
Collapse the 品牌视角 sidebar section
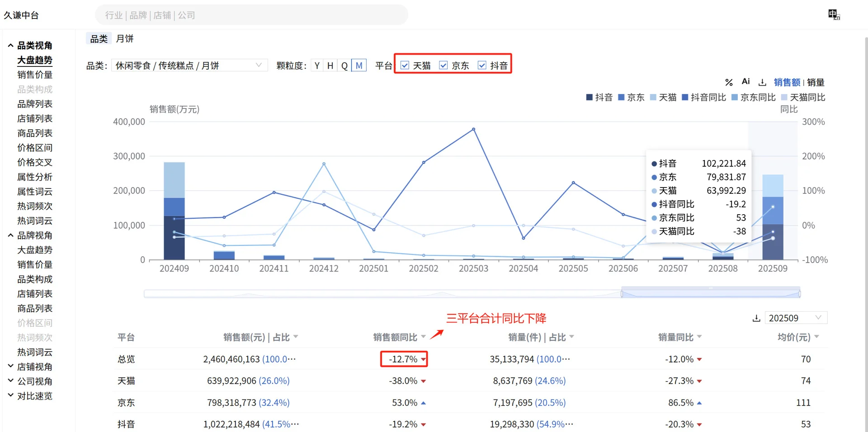point(10,235)
